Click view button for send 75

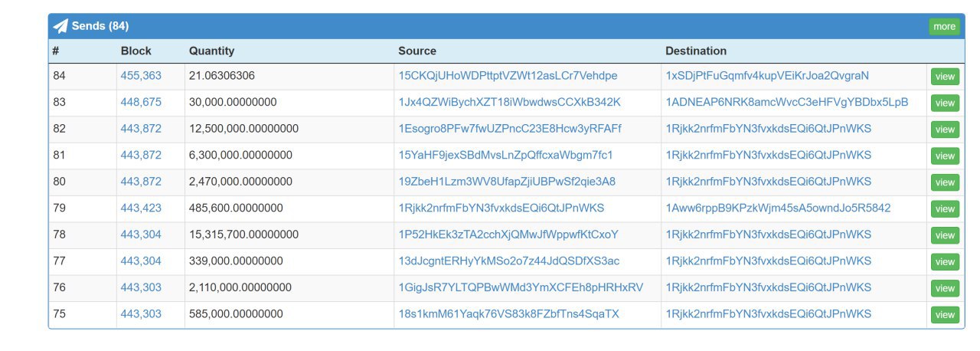pos(945,315)
